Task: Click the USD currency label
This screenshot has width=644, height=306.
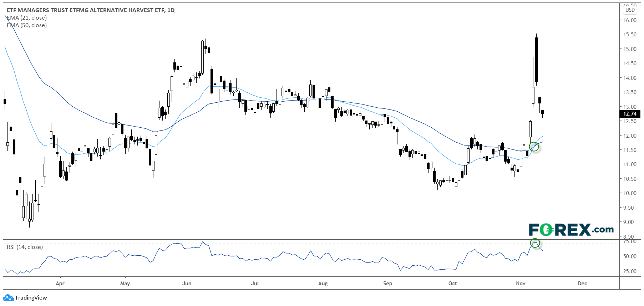Action: [630, 10]
